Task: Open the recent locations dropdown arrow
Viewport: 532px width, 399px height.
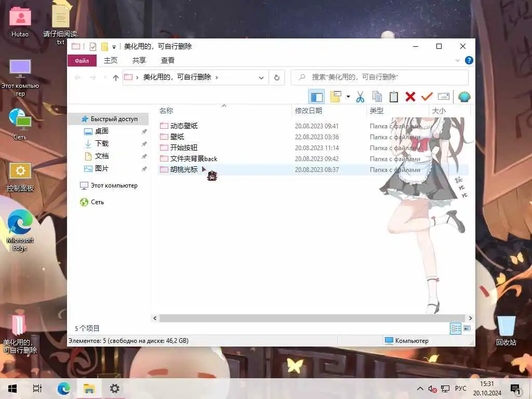Action: [105, 78]
